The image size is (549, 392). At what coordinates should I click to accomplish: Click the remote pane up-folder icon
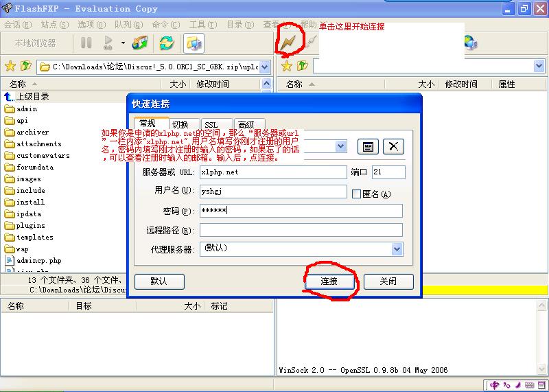point(303,66)
